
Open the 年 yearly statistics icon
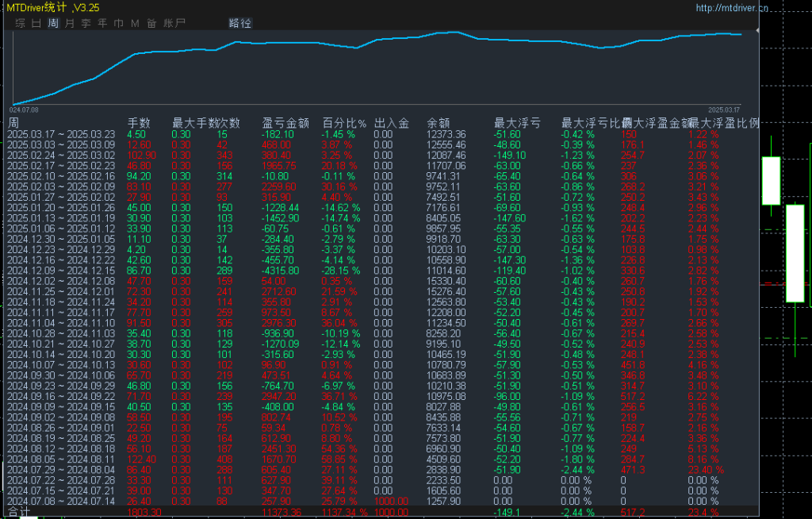[104, 23]
